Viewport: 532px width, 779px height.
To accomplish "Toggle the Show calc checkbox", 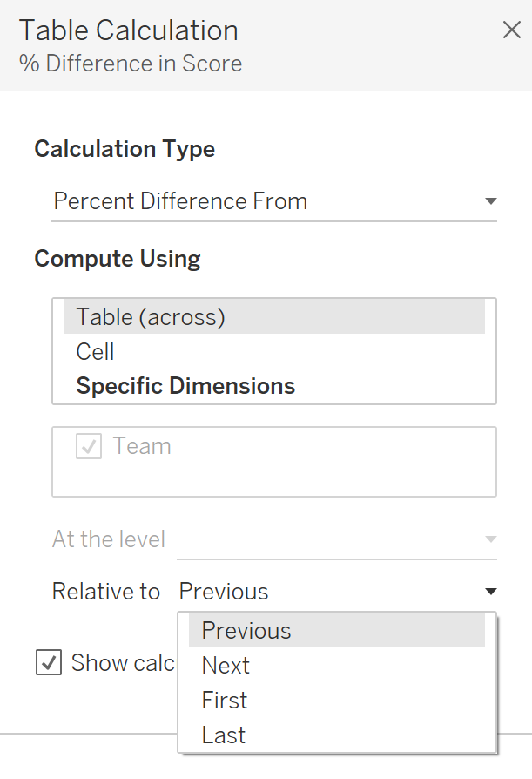I will click(x=49, y=662).
